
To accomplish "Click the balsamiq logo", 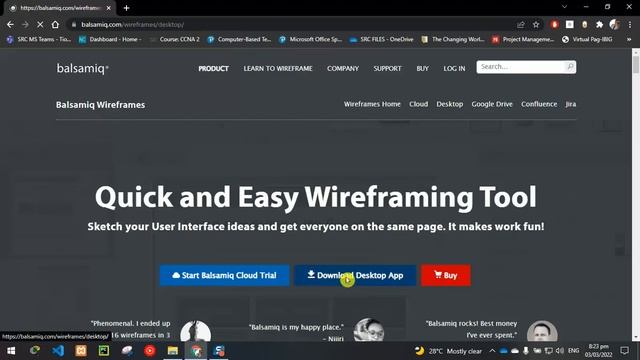I will tap(82, 69).
